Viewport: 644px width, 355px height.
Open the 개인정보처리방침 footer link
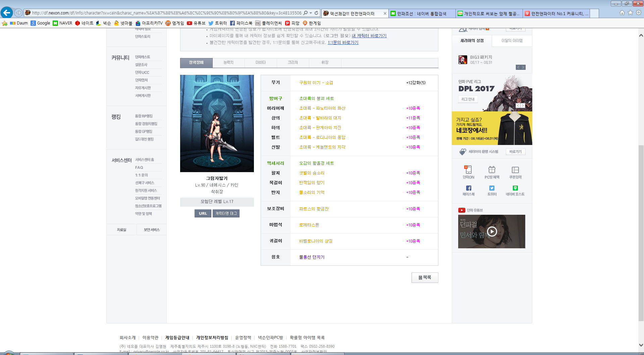212,338
